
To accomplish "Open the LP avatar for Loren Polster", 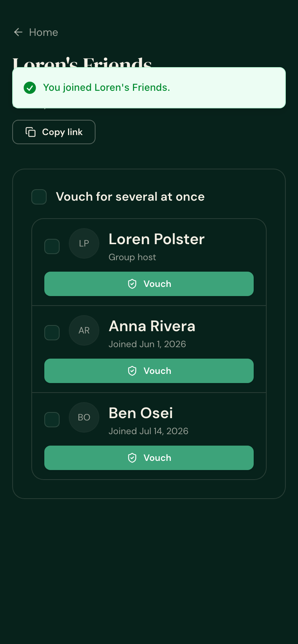I will pos(84,243).
